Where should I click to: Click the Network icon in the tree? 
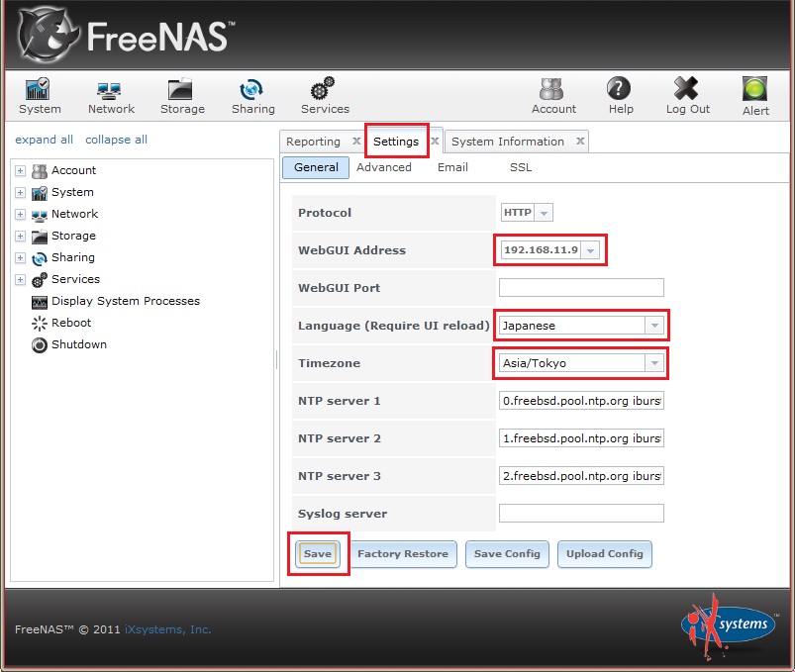coord(39,216)
